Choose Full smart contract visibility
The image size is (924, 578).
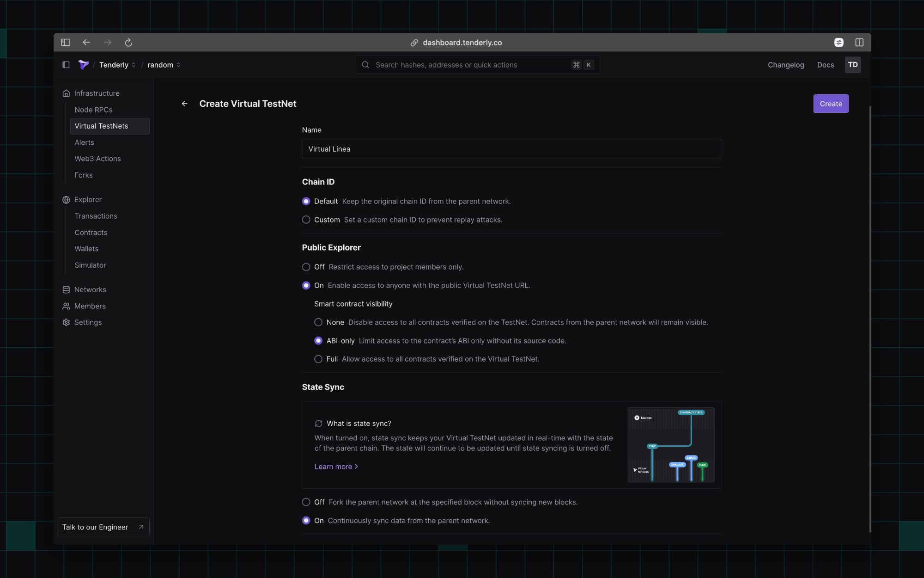318,359
